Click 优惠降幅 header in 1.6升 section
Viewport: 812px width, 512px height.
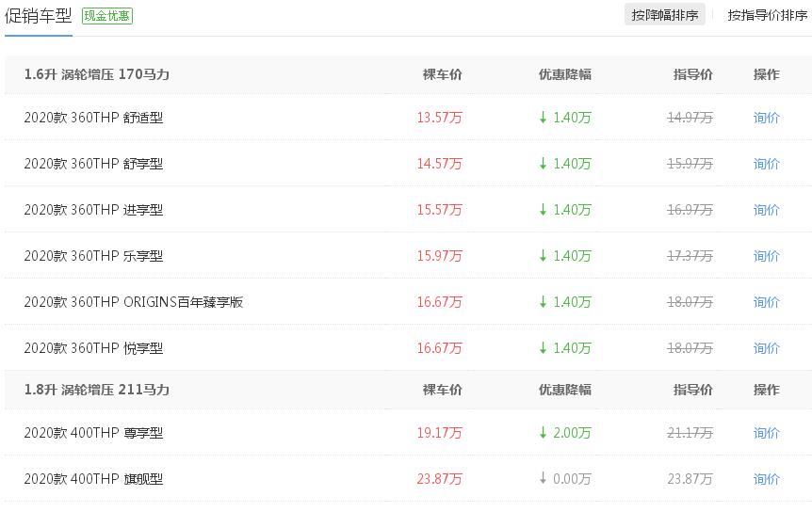point(565,74)
